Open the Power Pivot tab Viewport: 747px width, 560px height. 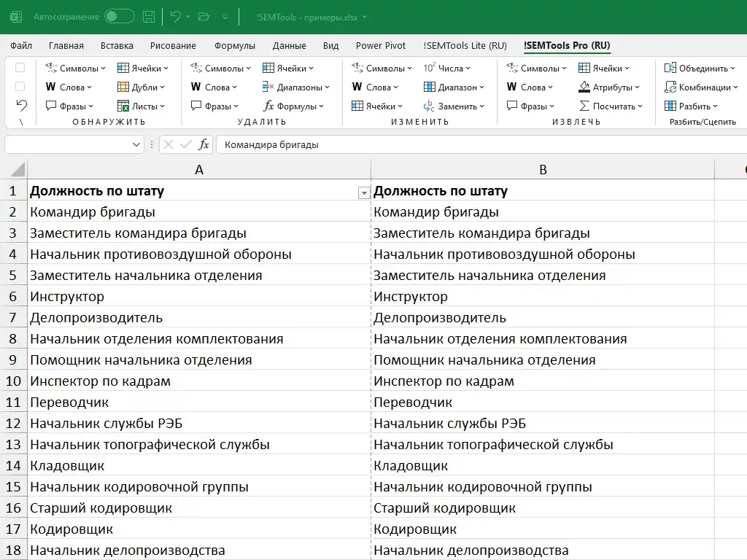tap(381, 46)
